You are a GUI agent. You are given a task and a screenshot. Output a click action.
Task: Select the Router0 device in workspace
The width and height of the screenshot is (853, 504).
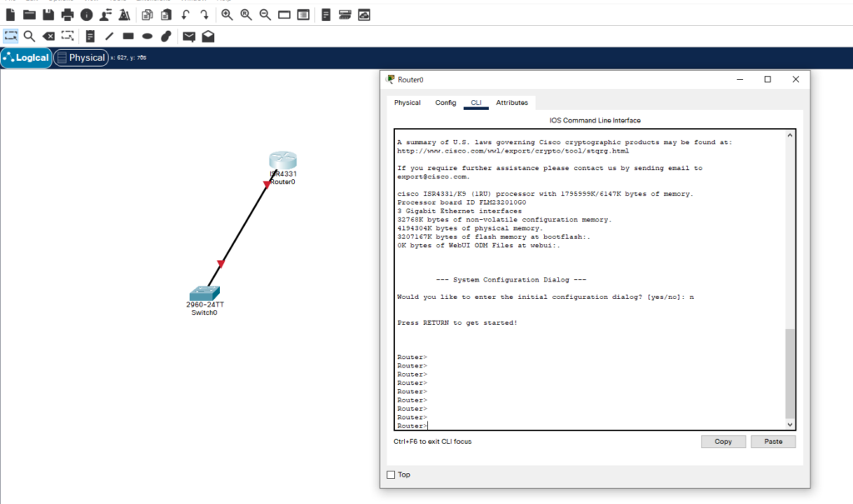283,161
